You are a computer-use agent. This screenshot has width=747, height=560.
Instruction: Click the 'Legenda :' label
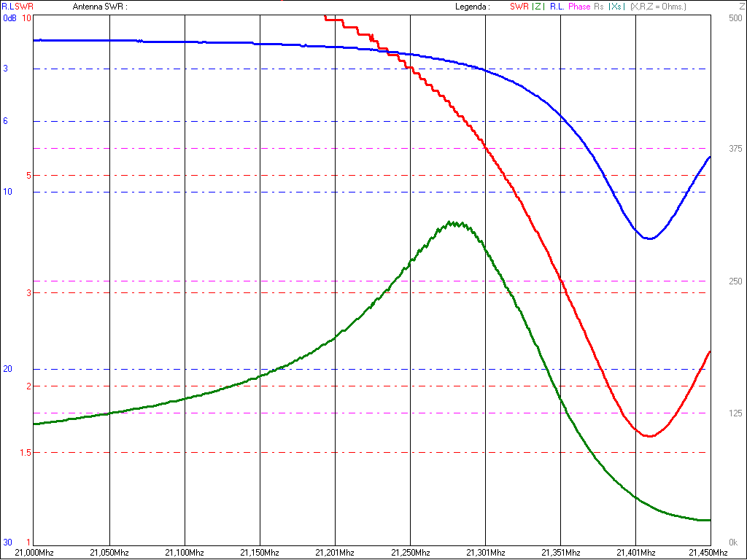471,7
